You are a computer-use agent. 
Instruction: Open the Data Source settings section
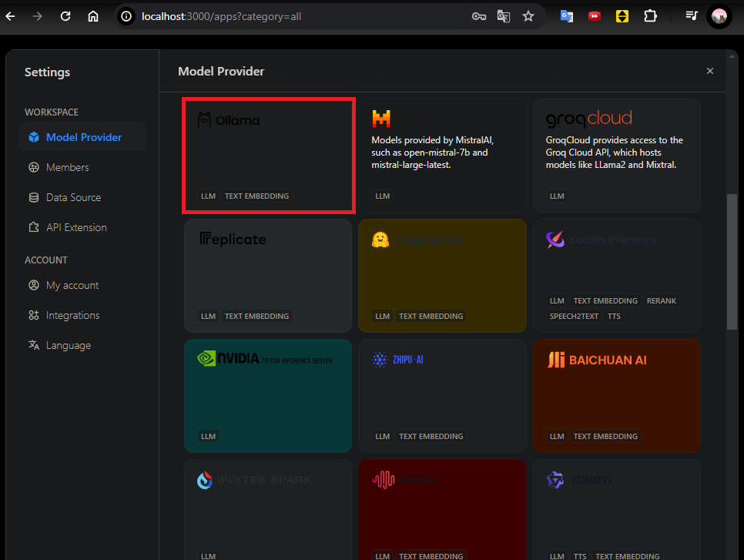(x=82, y=197)
